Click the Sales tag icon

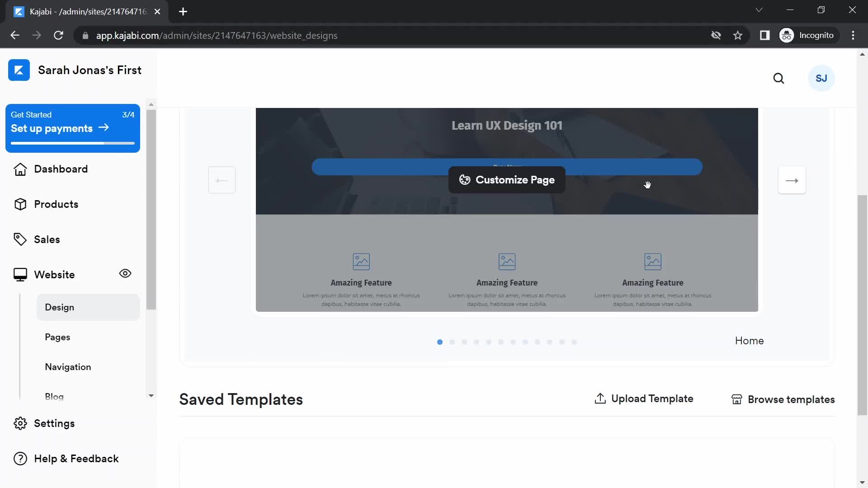(20, 239)
